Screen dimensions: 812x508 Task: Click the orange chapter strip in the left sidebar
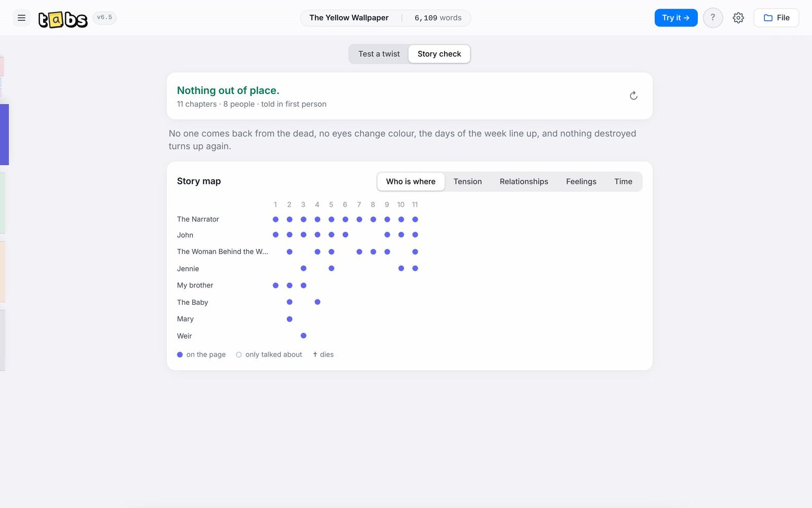point(3,272)
